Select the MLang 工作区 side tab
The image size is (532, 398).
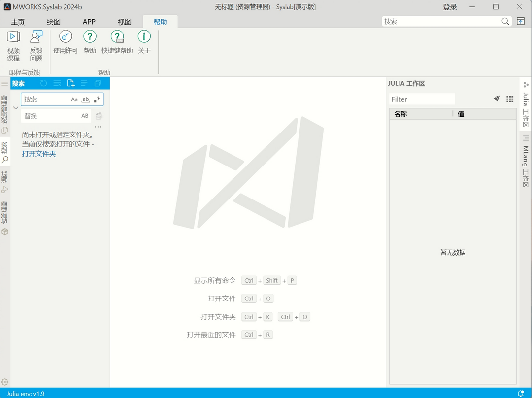(526, 162)
